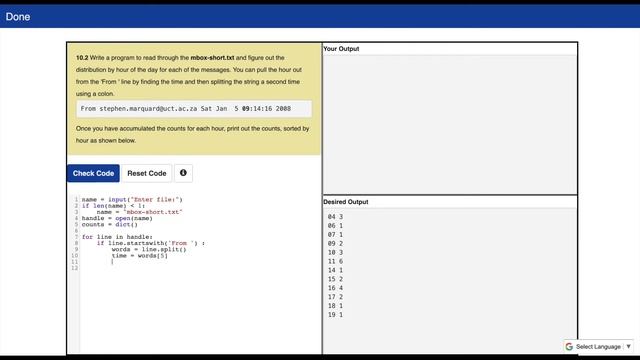Click desired output row '04 3'

click(x=335, y=217)
